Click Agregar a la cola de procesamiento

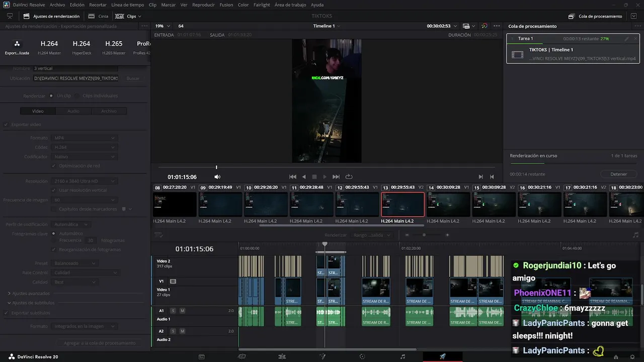100,343
